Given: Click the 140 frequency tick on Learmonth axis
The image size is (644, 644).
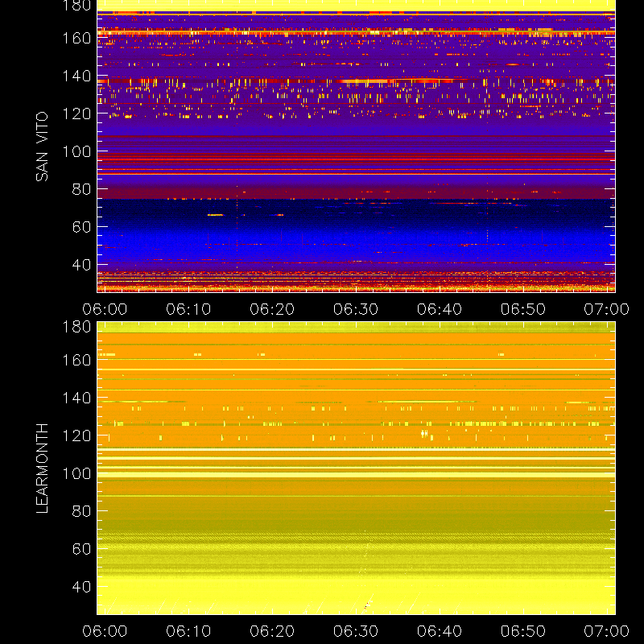Looking at the screenshot, I should pos(76,398).
